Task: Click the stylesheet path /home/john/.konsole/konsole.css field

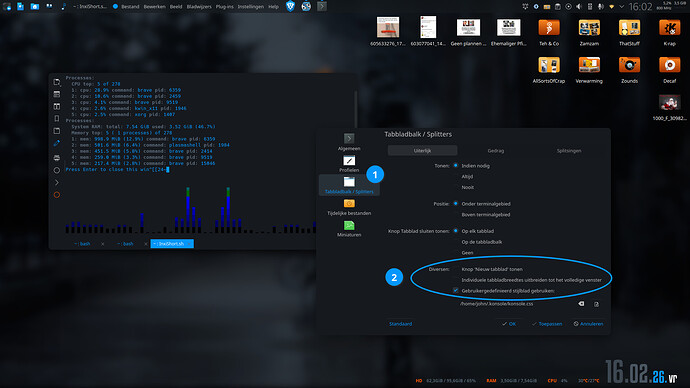Action: point(517,304)
